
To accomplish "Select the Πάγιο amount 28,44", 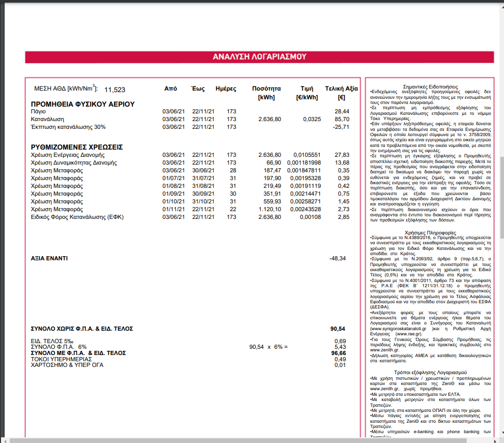I will click(x=342, y=112).
